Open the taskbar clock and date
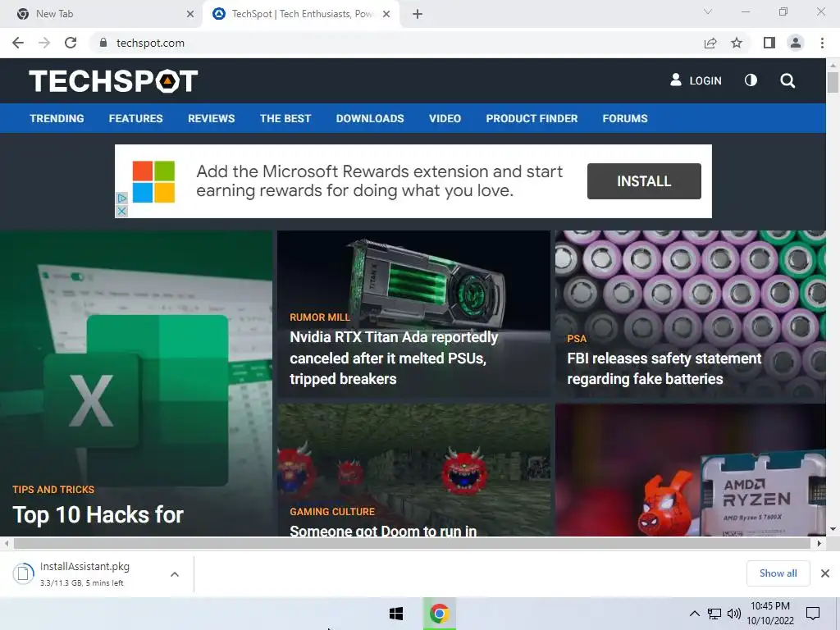Viewport: 840px width, 630px height. 769,614
